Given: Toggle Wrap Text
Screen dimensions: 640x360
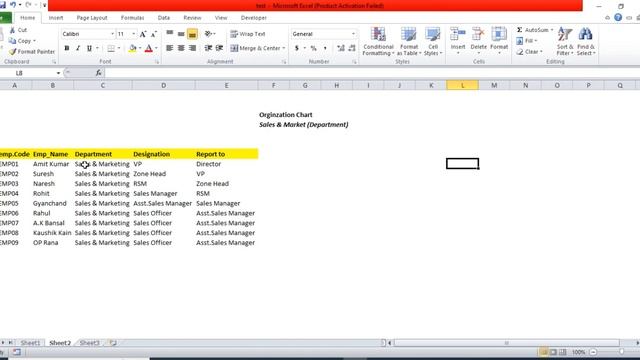Looking at the screenshot, I should (x=248, y=34).
